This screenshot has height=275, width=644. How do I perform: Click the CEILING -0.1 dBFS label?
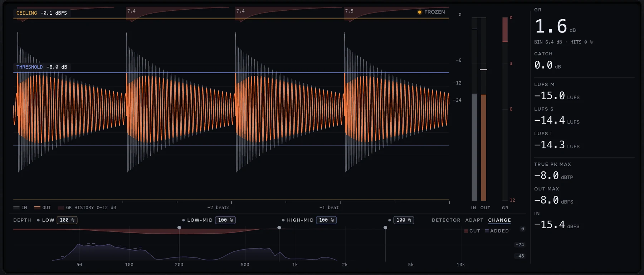[x=42, y=13]
